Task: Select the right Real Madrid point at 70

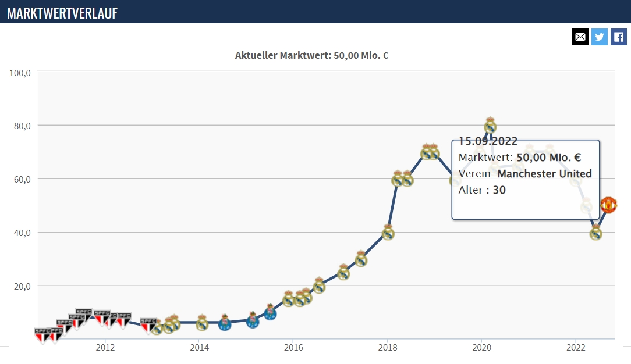Action: coord(434,152)
